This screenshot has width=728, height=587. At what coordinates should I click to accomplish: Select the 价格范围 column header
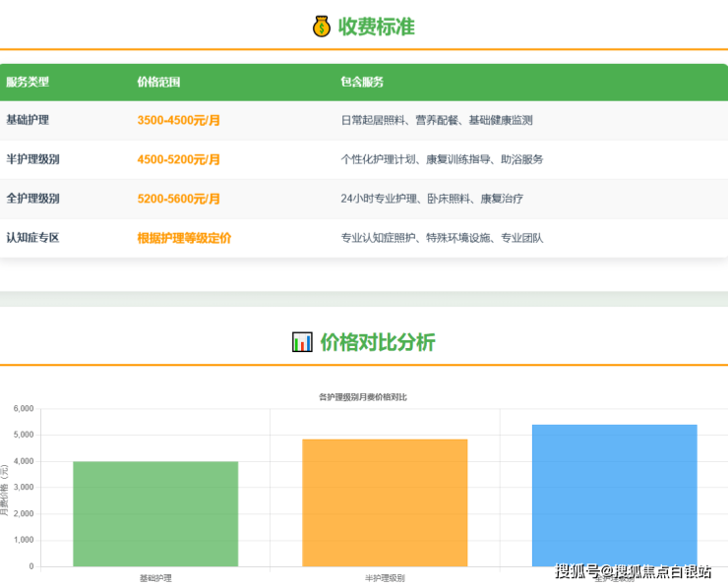coord(158,83)
